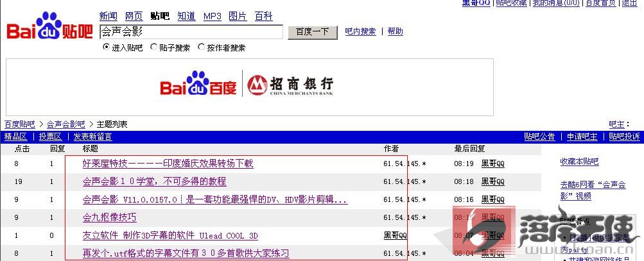Viewport: 644px width, 261px height.
Task: Click the 吧主 label on the right
Action: (x=616, y=124)
